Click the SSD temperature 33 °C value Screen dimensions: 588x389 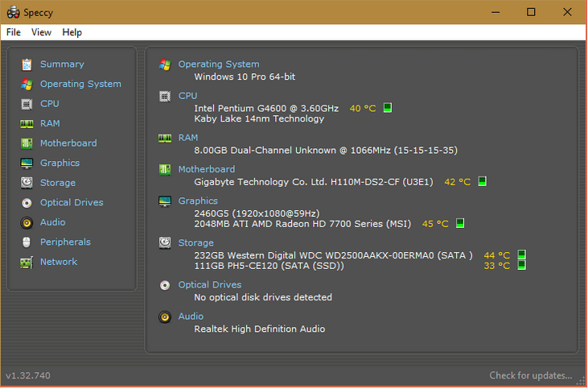pos(497,266)
